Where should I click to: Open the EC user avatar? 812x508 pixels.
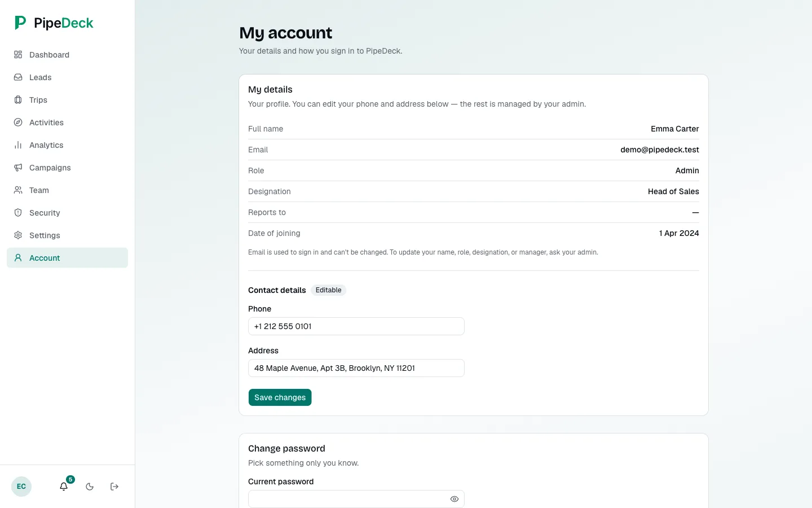click(x=21, y=487)
